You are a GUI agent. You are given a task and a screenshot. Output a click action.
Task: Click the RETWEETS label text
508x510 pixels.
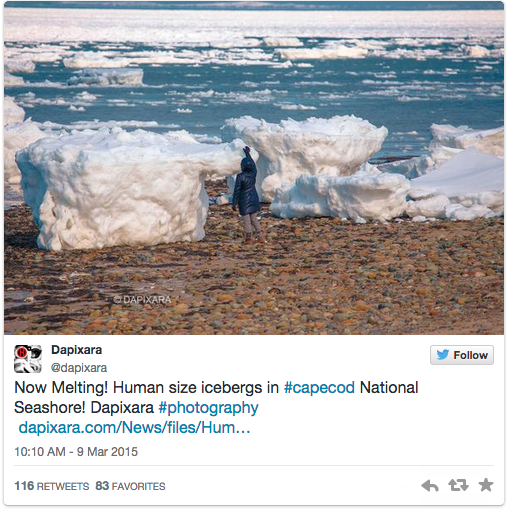click(63, 486)
